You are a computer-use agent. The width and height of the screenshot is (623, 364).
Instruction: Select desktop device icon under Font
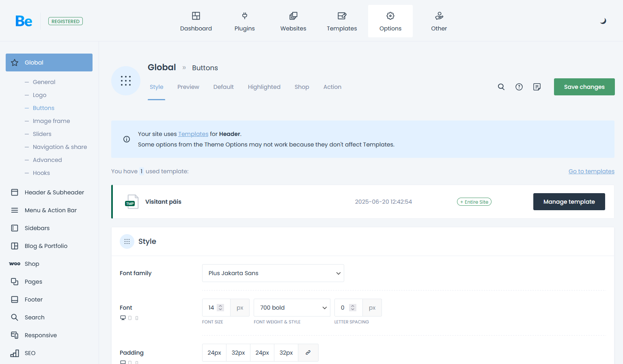(x=123, y=318)
